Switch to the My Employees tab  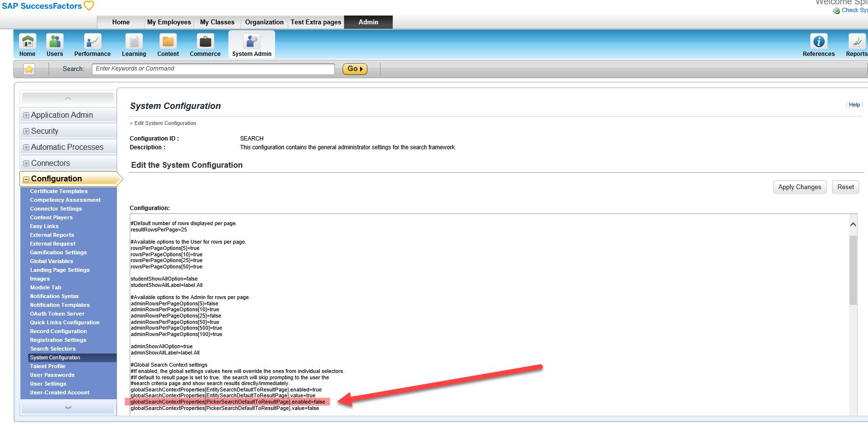click(169, 22)
